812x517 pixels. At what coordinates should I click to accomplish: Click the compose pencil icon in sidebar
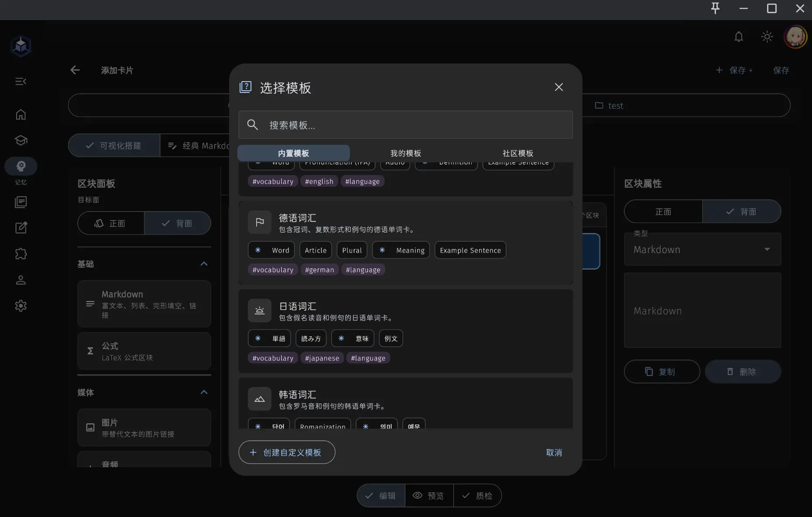point(21,227)
